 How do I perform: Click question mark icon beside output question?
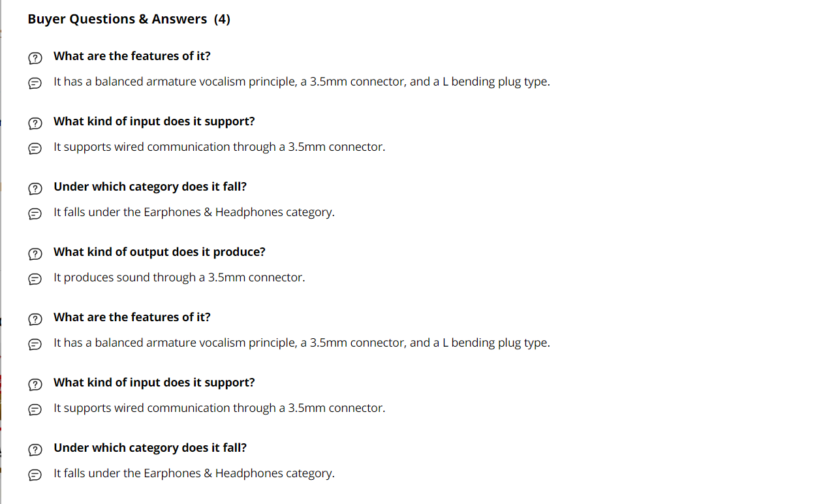click(35, 253)
